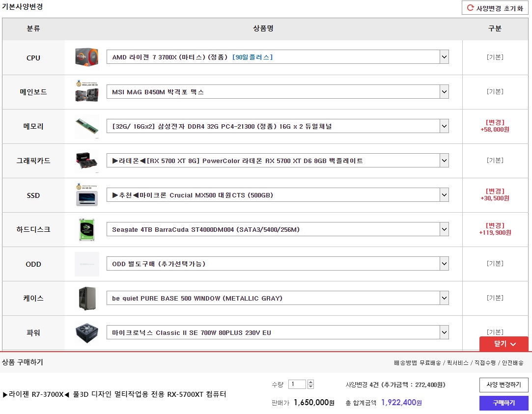
Task: Click the Samsung DDR4 memory stick image
Action: pos(87,127)
